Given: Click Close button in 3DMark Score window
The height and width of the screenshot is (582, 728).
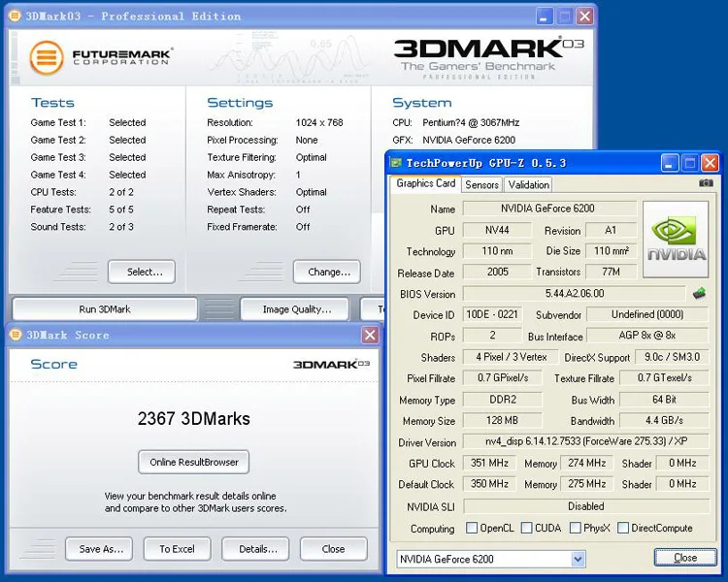Looking at the screenshot, I should pos(333,549).
